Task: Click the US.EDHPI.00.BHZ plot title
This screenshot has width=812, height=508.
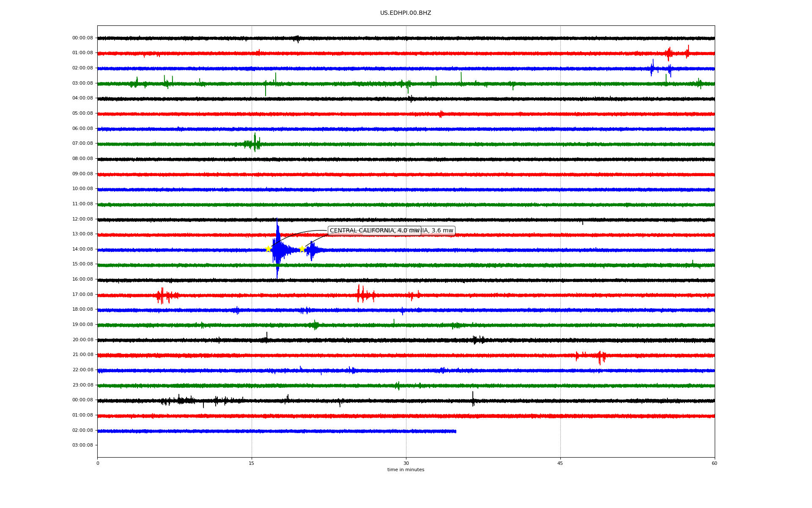Action: [x=406, y=13]
